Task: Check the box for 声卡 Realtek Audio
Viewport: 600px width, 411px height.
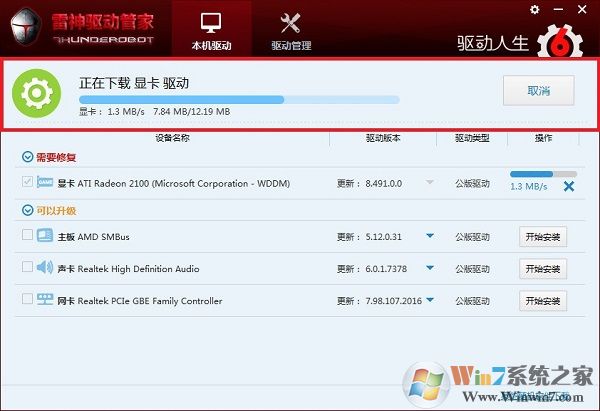Action: (27, 266)
